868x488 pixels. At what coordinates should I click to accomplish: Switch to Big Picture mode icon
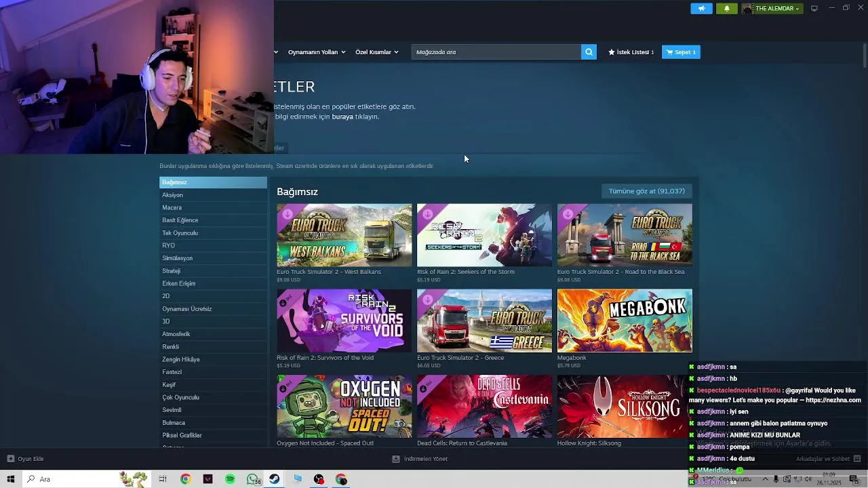[x=814, y=8]
